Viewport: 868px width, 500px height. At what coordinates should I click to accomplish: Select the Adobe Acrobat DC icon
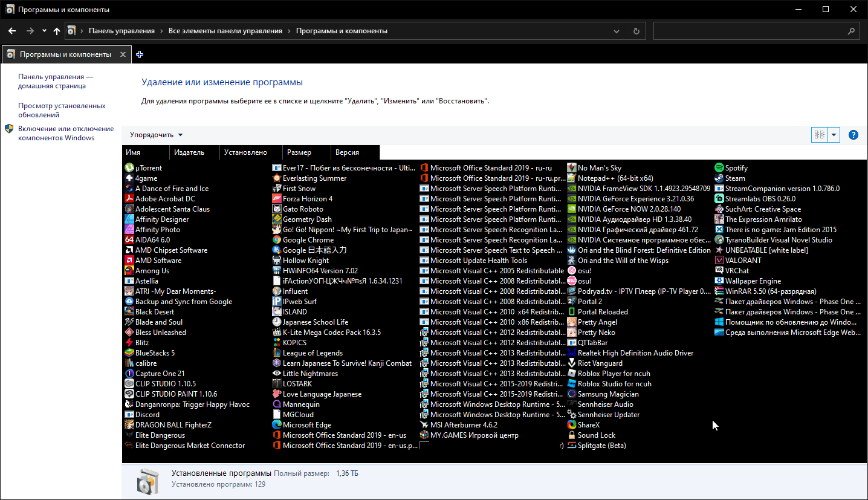click(129, 199)
